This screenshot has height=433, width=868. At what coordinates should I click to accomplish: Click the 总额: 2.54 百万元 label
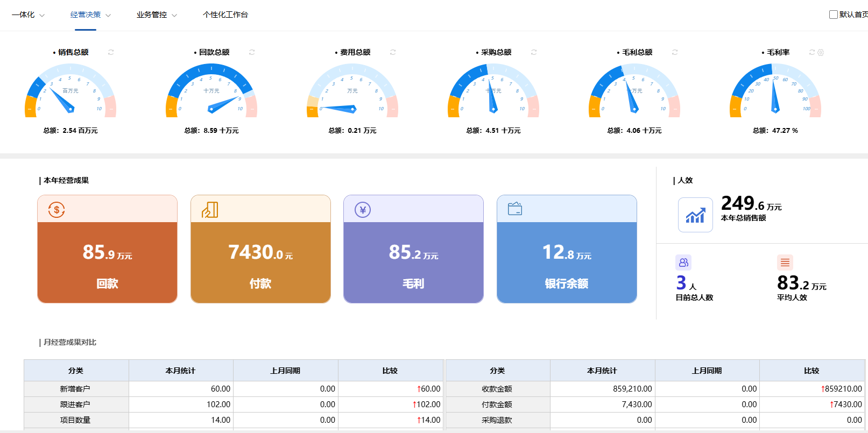70,131
